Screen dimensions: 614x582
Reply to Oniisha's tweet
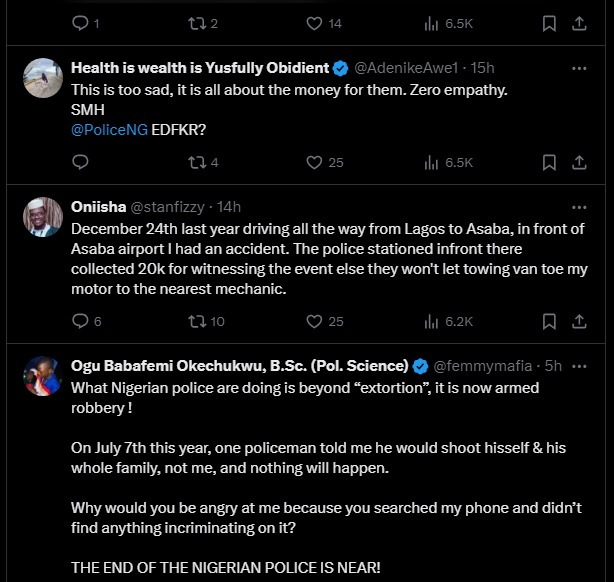pos(82,321)
